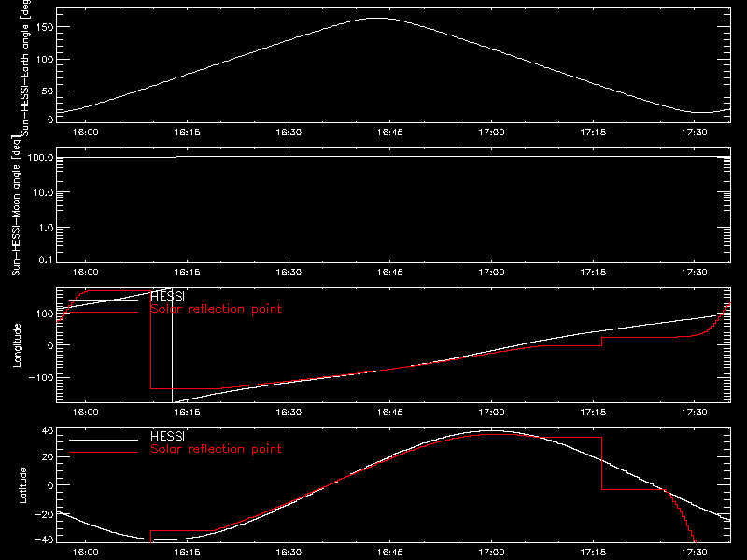Click the white vertical longitude wrap line
The width and height of the screenshot is (747, 560).
172,345
